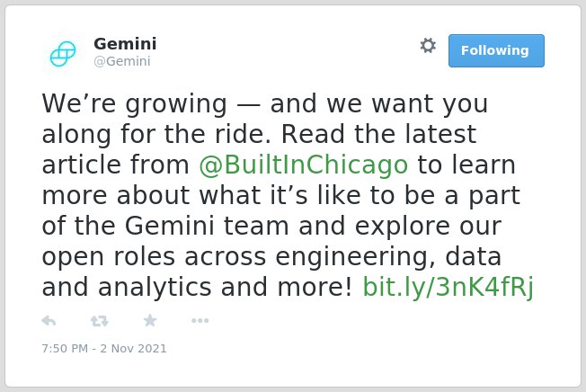The width and height of the screenshot is (586, 392).
Task: Retweet this Gemini post
Action: (x=100, y=321)
